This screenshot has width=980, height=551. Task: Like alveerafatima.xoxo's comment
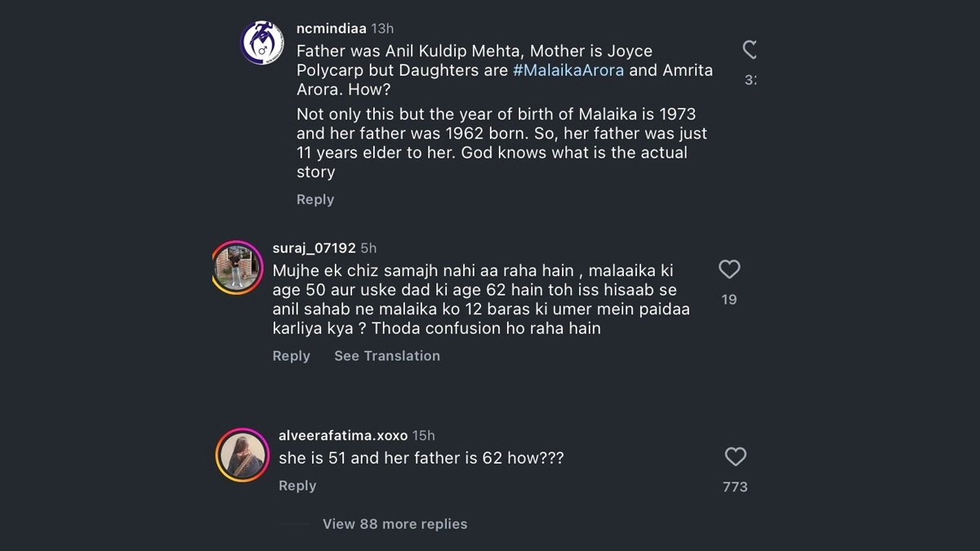coord(735,456)
